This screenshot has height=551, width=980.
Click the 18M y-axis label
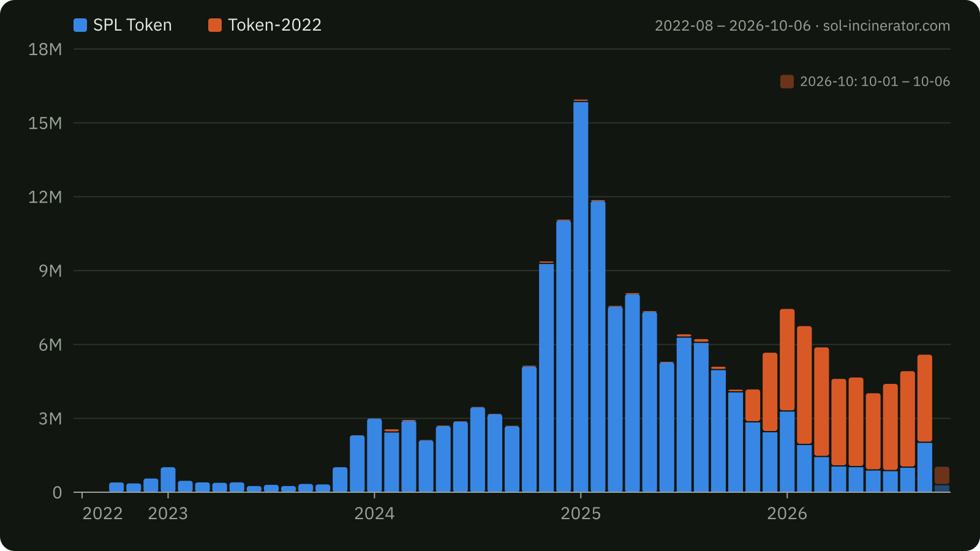pos(45,49)
